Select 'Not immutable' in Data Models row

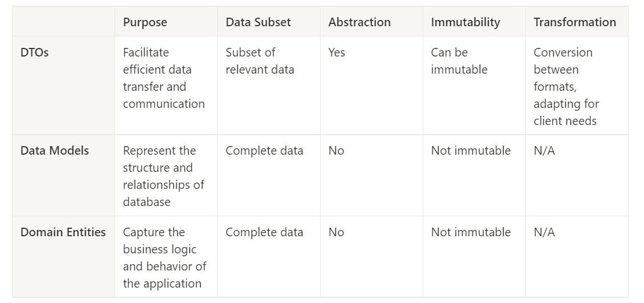click(471, 151)
